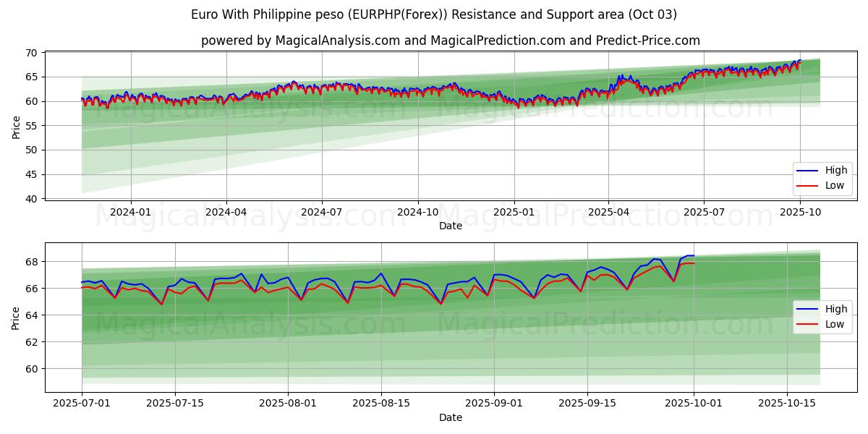
Task: Click the Price axis label of top chart
Action: (x=16, y=125)
